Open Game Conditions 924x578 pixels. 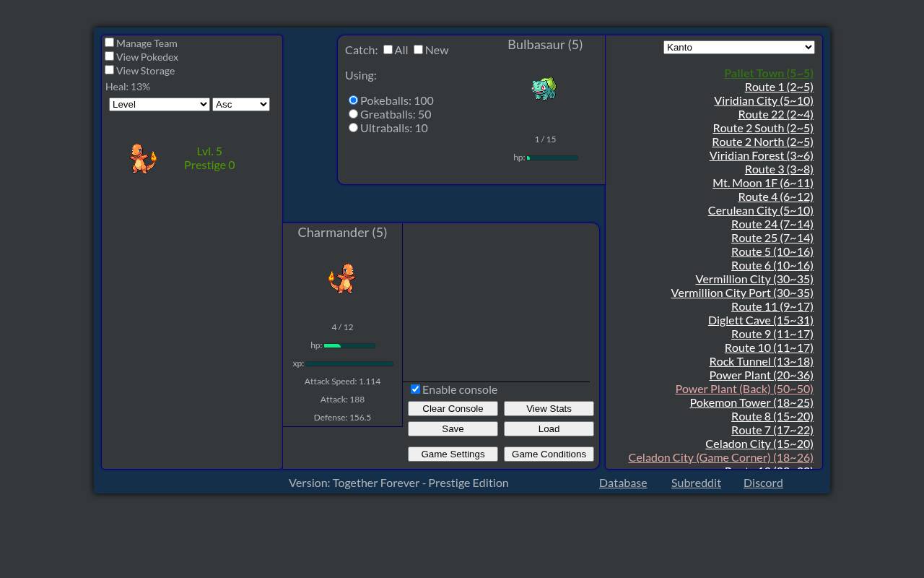pyautogui.click(x=549, y=454)
